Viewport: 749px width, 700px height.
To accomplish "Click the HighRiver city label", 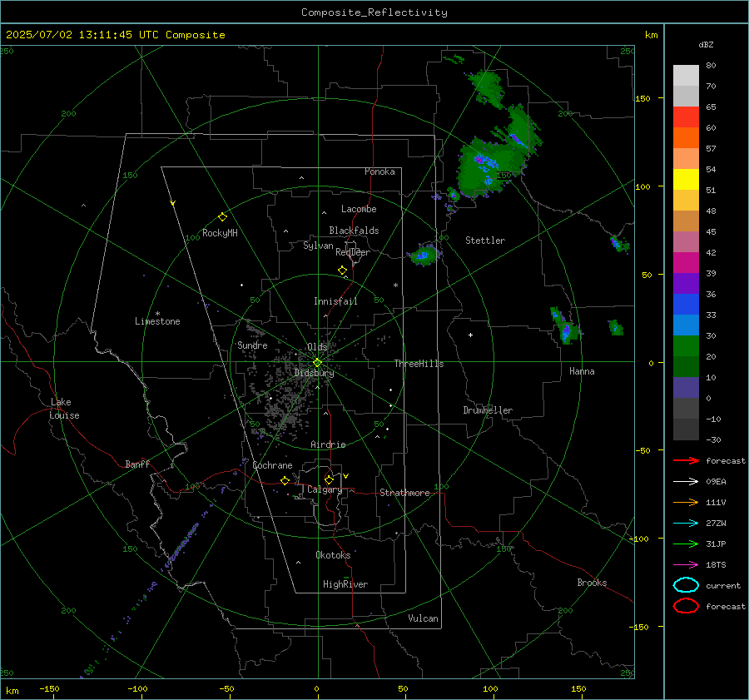I will coord(345,584).
